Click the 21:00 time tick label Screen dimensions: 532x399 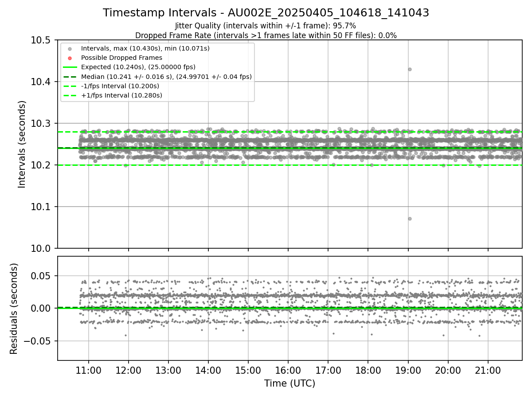(x=488, y=370)
